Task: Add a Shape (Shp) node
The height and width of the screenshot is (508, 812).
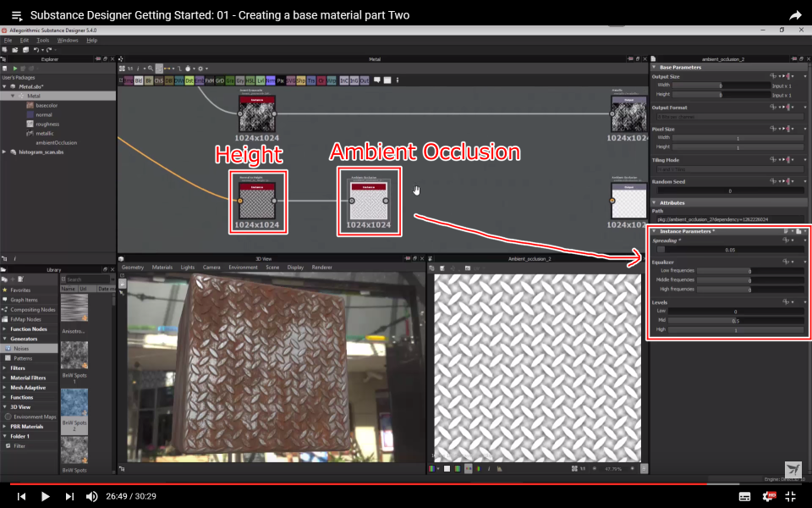Action: [301, 80]
